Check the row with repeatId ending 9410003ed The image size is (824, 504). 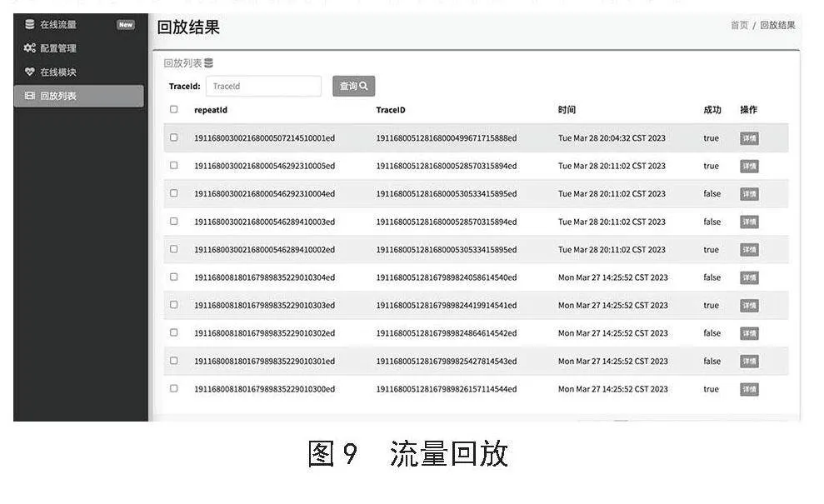point(173,222)
